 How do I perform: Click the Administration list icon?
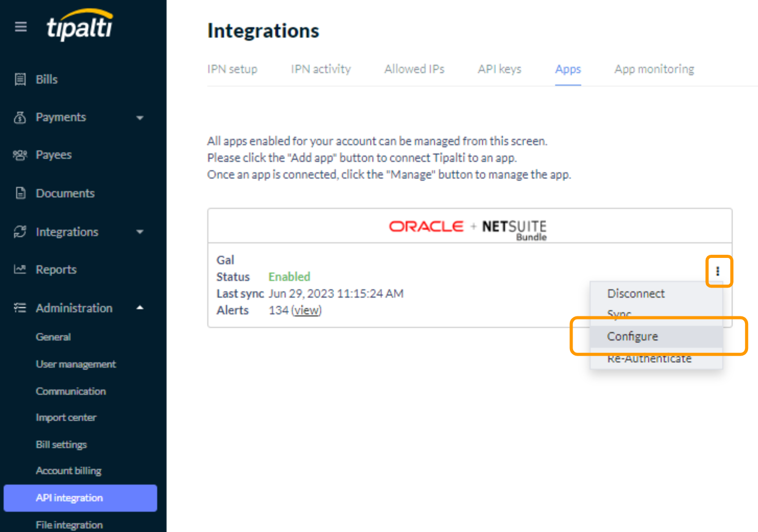[20, 308]
